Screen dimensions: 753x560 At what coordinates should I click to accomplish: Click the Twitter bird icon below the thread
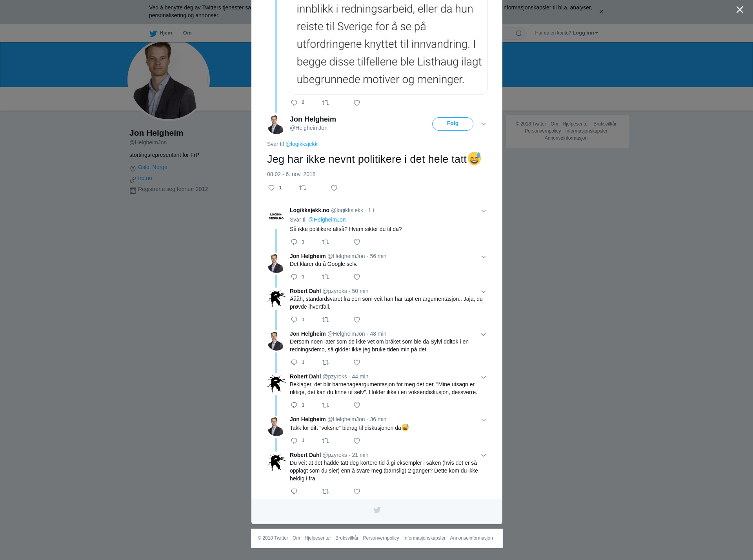tap(377, 510)
